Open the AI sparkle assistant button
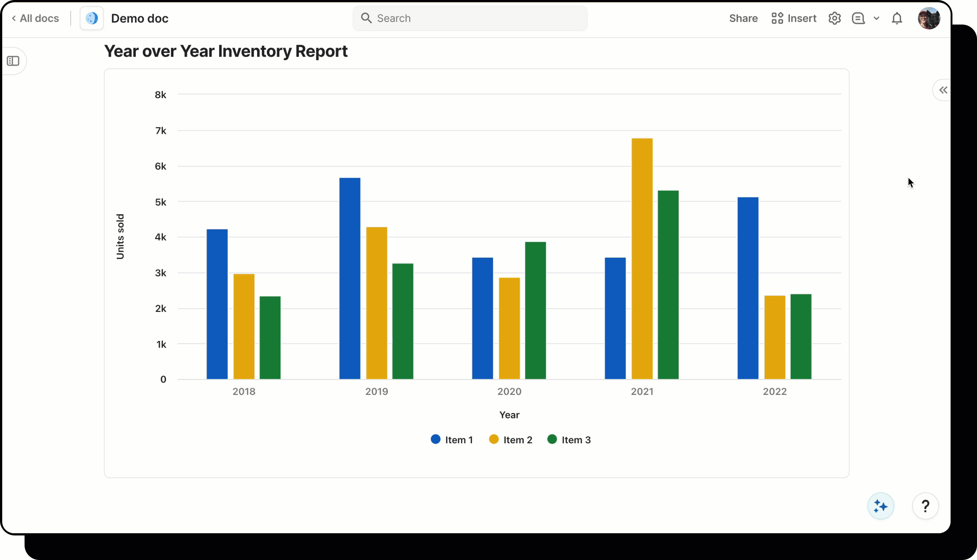 click(880, 506)
